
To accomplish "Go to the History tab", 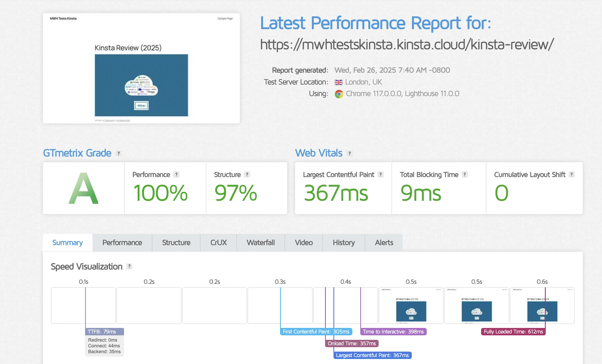I will point(344,243).
